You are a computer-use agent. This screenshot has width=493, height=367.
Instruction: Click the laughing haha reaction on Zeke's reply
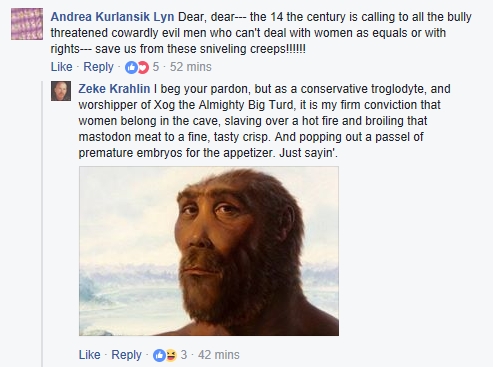coord(171,355)
